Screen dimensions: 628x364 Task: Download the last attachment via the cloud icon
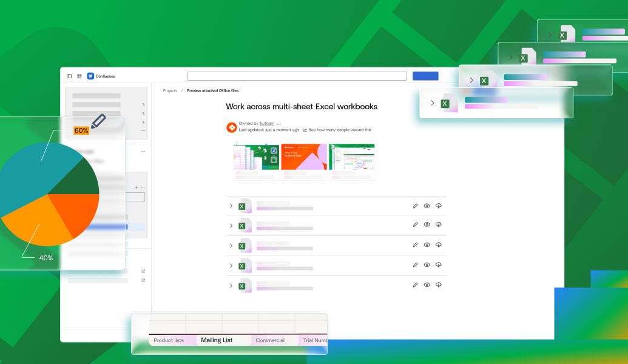pos(439,285)
